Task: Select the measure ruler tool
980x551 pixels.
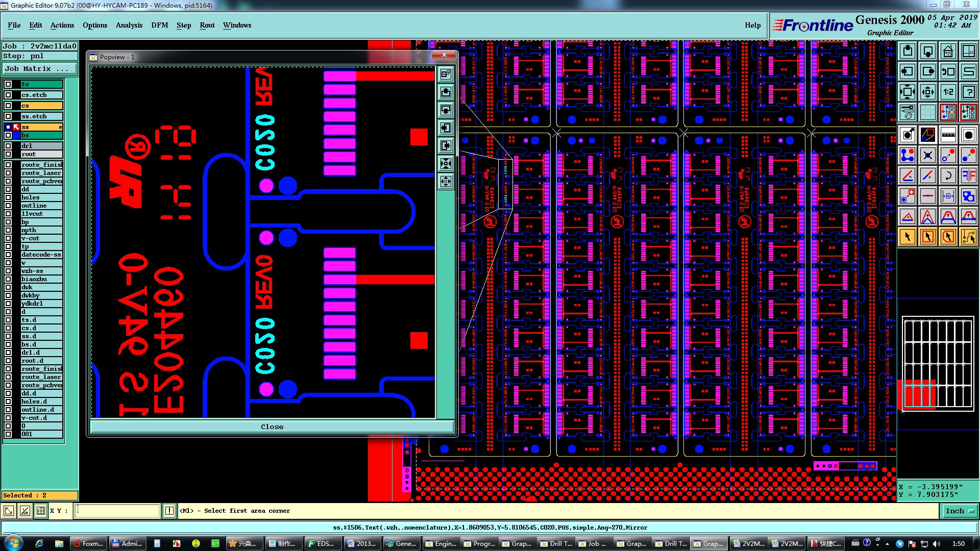Action: click(x=948, y=135)
